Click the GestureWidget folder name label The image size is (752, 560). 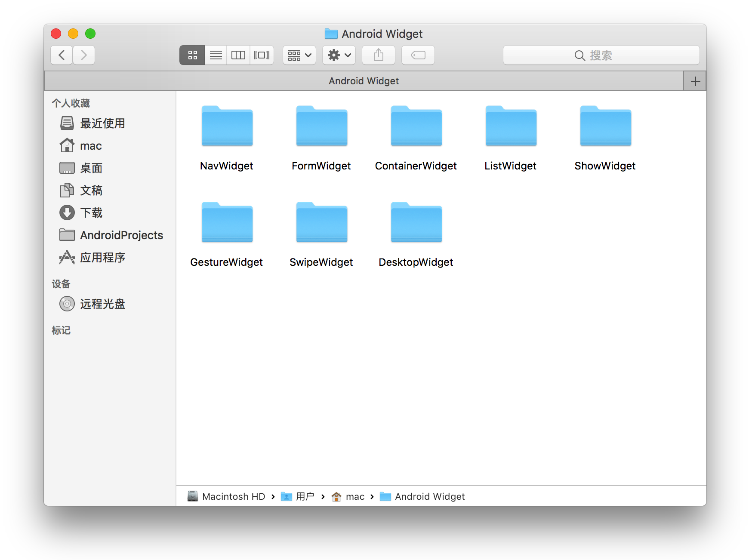click(x=227, y=262)
